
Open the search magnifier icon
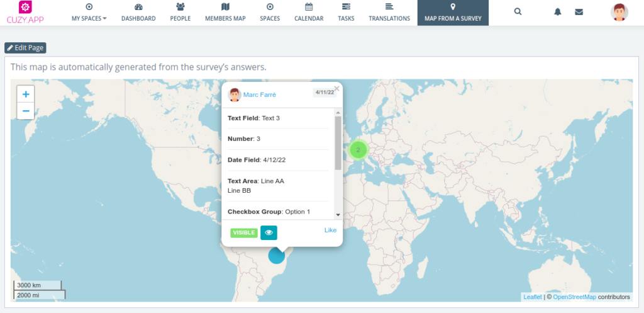(518, 11)
